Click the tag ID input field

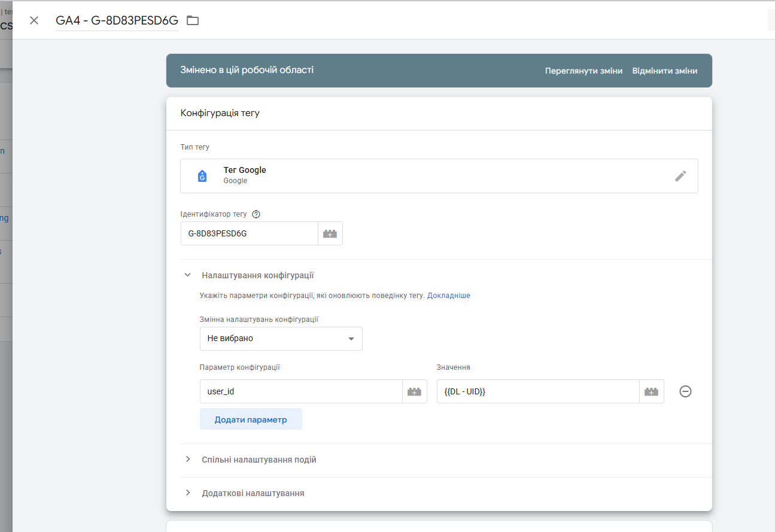(x=249, y=233)
